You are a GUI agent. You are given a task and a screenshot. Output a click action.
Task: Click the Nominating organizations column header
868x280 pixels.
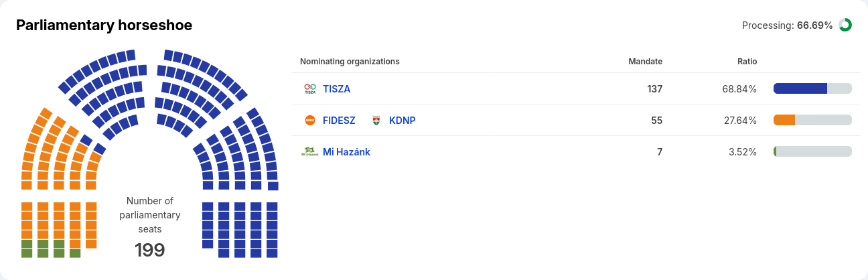coord(350,61)
